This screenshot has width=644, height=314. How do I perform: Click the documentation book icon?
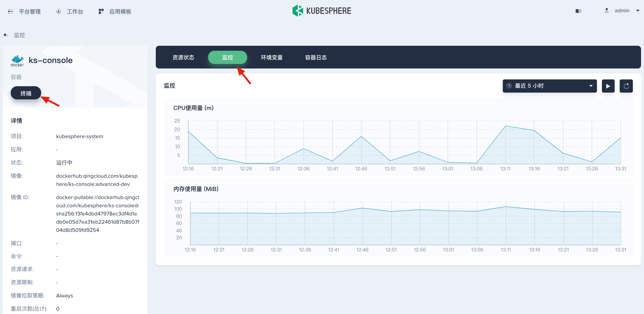click(578, 11)
